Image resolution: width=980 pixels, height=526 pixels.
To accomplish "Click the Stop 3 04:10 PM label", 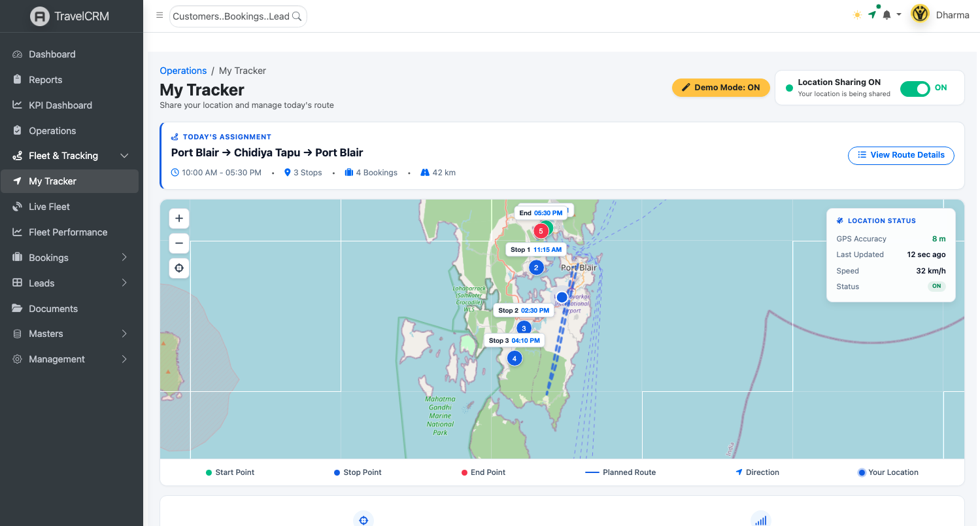I will 515,341.
